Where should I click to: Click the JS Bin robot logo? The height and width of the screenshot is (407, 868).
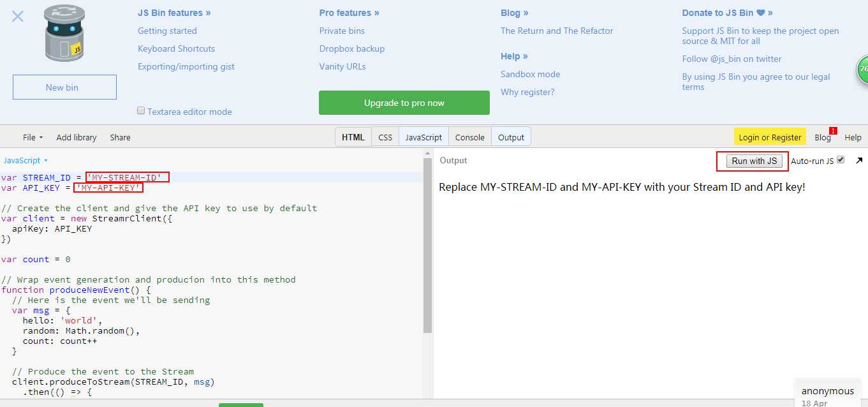pos(64,34)
